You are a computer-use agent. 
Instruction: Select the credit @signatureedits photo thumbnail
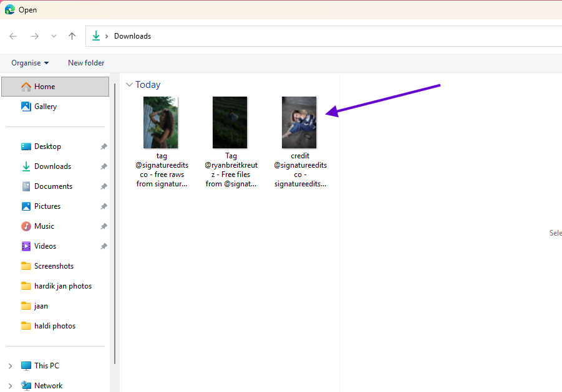click(x=299, y=122)
